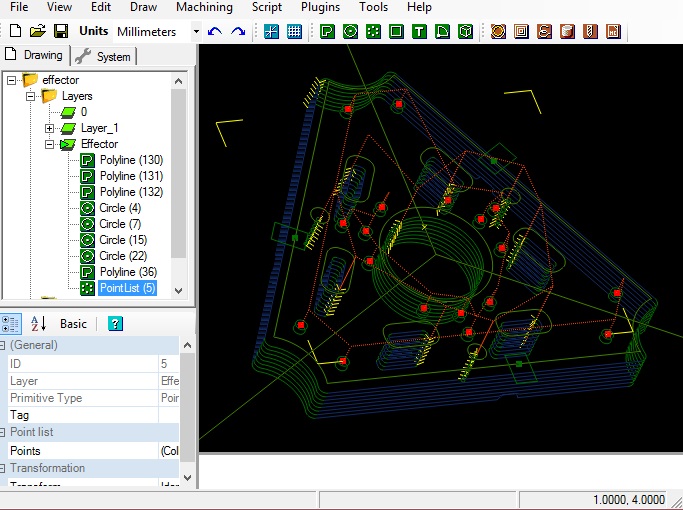The width and height of the screenshot is (683, 510).
Task: Switch to the System tab
Action: click(x=104, y=56)
